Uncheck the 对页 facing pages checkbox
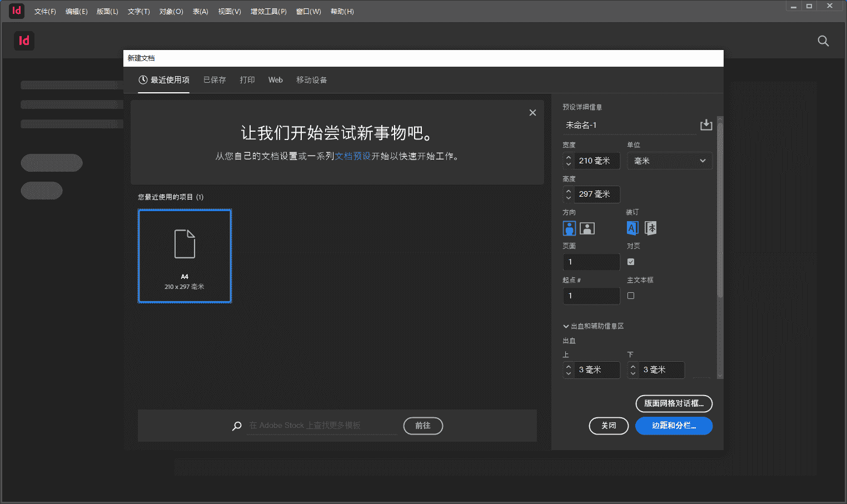Viewport: 847px width, 504px height. pyautogui.click(x=631, y=262)
